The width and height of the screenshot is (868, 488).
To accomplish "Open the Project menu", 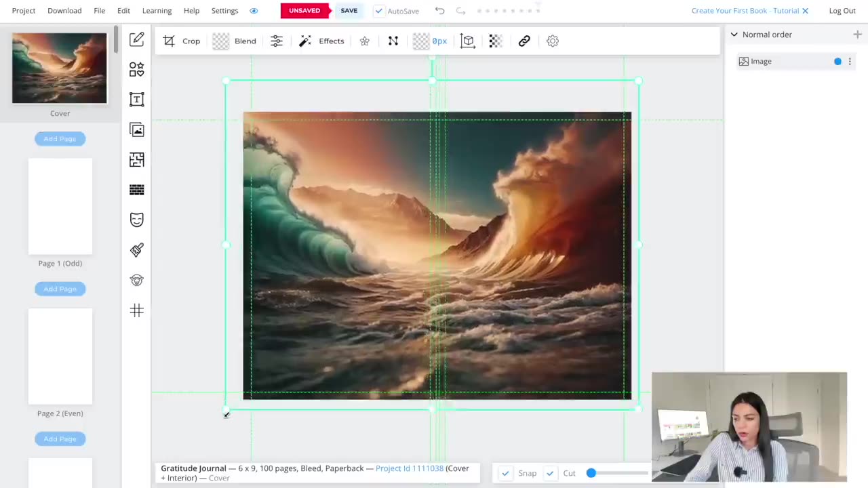I will pos(24,11).
